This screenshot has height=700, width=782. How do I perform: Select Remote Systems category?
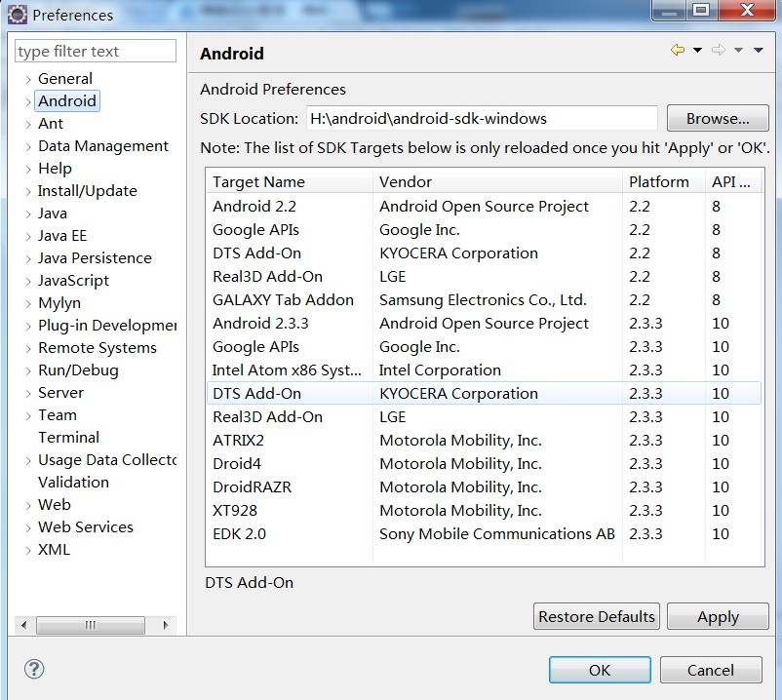(x=98, y=347)
